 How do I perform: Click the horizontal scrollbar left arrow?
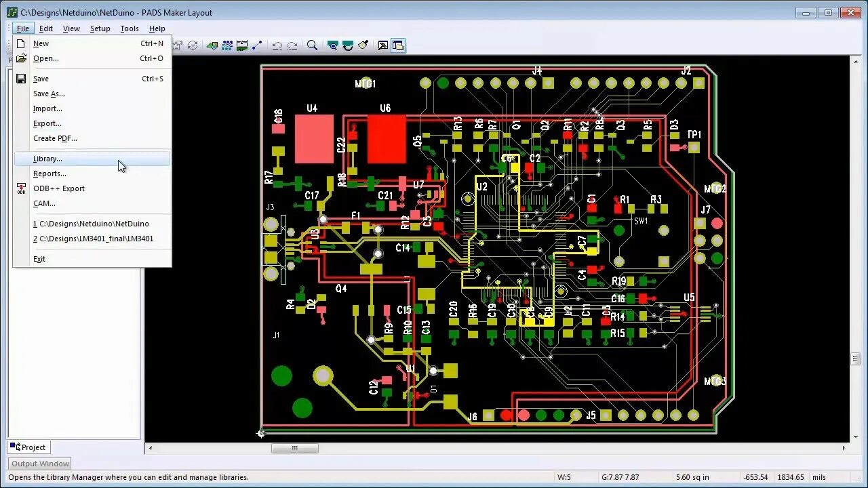pyautogui.click(x=150, y=448)
